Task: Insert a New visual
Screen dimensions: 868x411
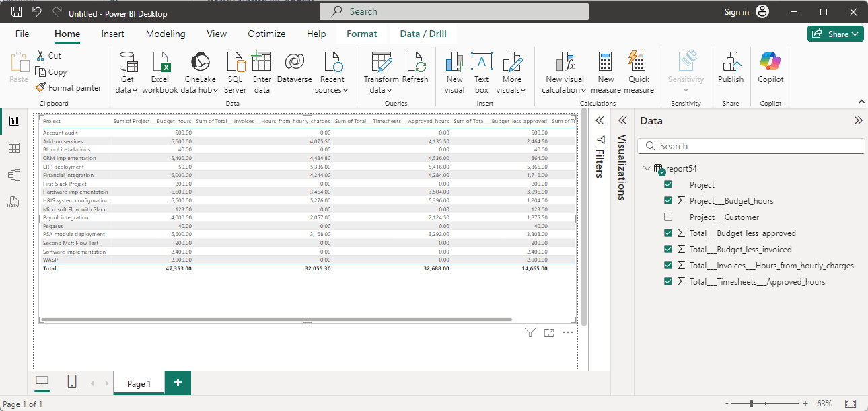Action: point(455,73)
